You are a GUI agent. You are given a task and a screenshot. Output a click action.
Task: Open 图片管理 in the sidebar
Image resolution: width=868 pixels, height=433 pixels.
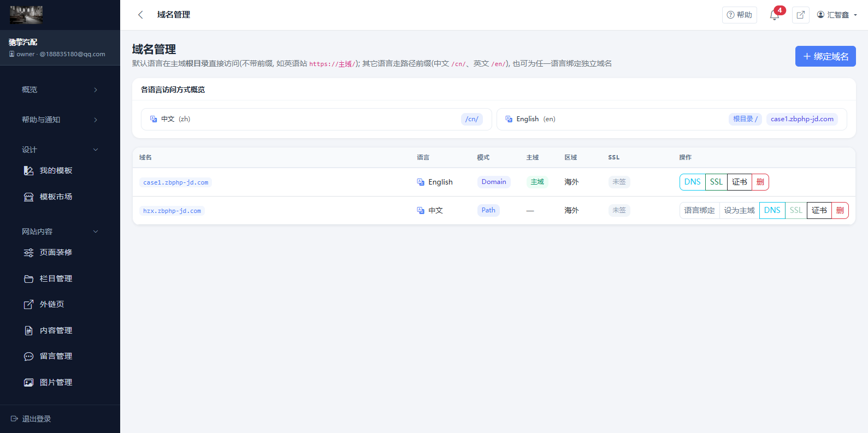(56, 383)
